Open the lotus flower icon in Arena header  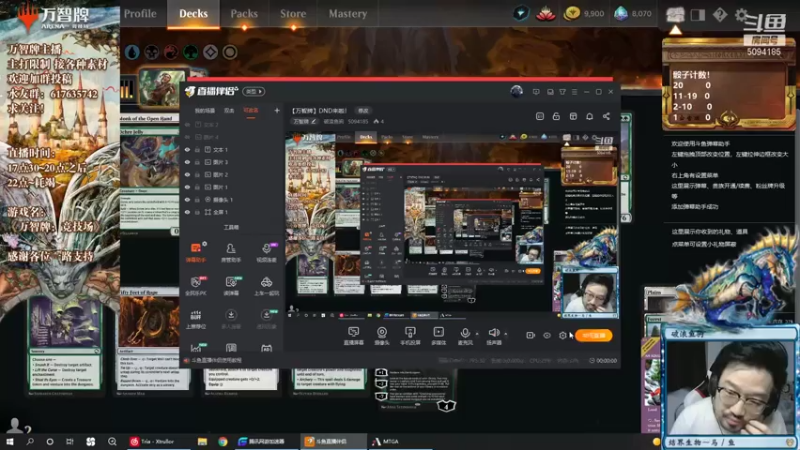pyautogui.click(x=545, y=14)
